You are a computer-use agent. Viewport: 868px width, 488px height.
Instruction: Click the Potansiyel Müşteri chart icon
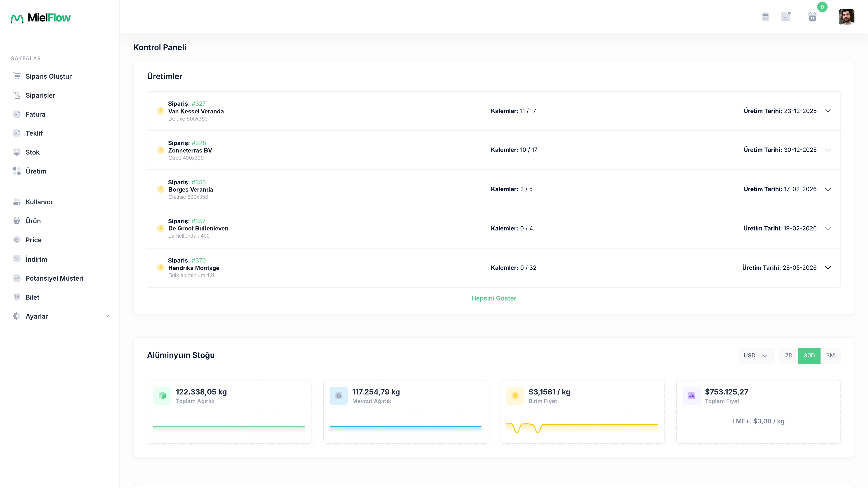click(x=17, y=278)
